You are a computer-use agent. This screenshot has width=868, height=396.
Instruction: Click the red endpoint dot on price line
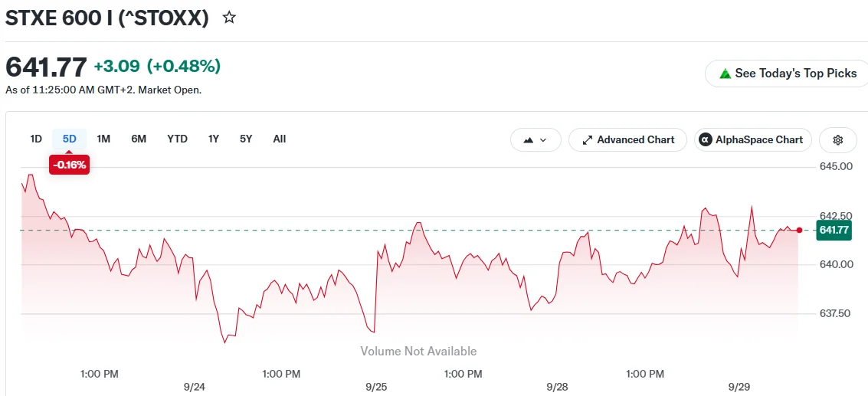[799, 230]
